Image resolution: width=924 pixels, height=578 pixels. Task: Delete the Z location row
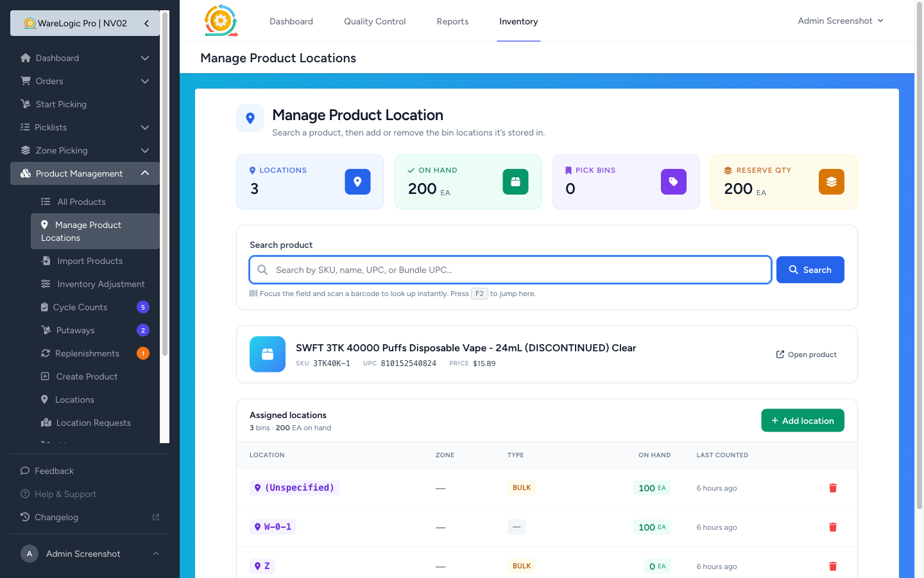click(x=833, y=566)
